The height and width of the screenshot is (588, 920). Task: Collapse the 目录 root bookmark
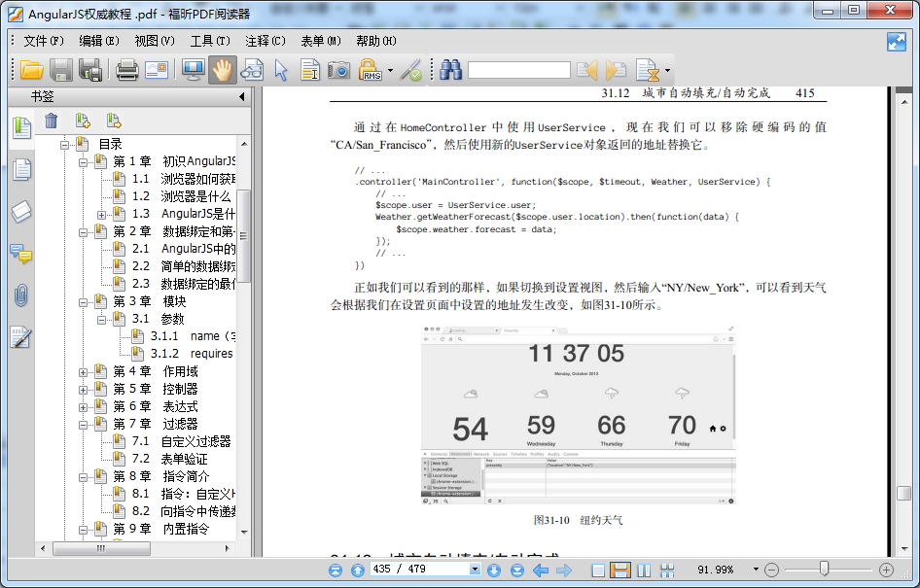click(x=65, y=144)
